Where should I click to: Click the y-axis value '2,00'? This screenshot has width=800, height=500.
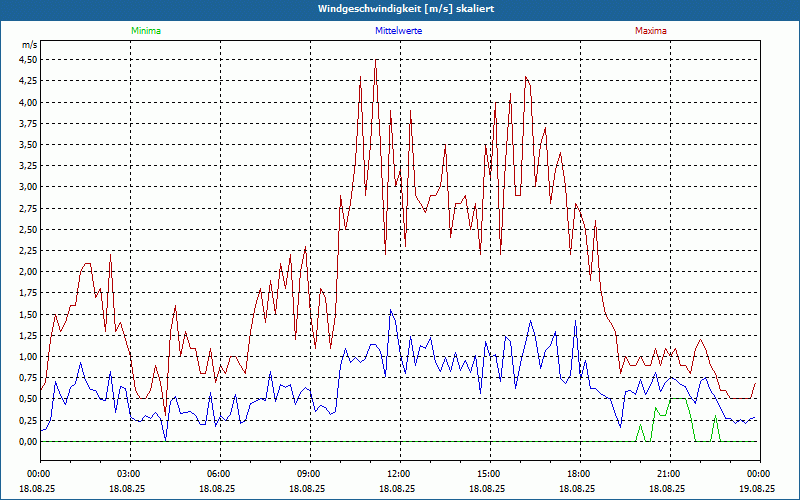[x=28, y=272]
